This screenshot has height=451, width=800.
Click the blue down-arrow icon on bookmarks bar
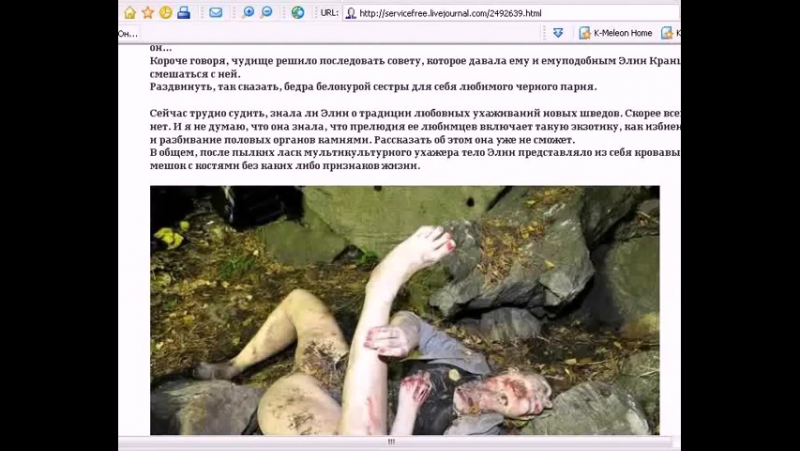(x=558, y=33)
